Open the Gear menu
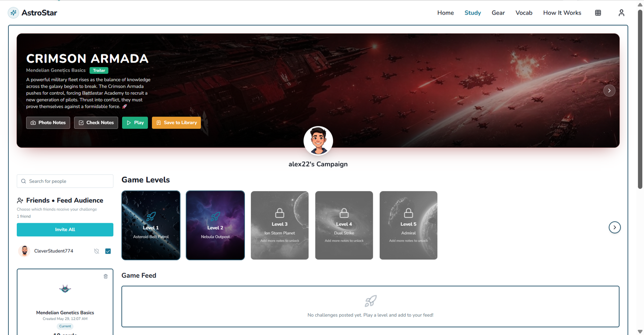644x335 pixels. pos(498,13)
